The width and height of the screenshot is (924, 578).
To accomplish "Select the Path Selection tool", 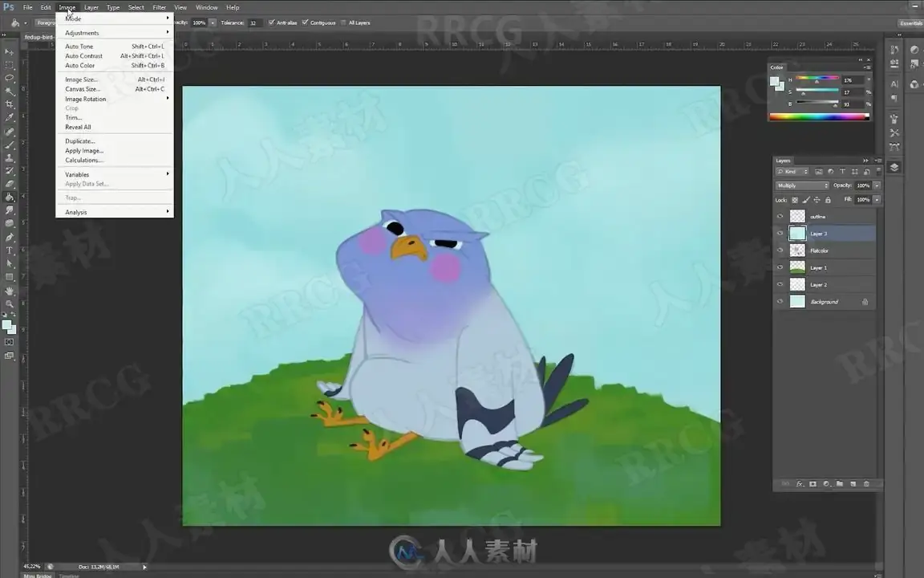I will point(10,263).
